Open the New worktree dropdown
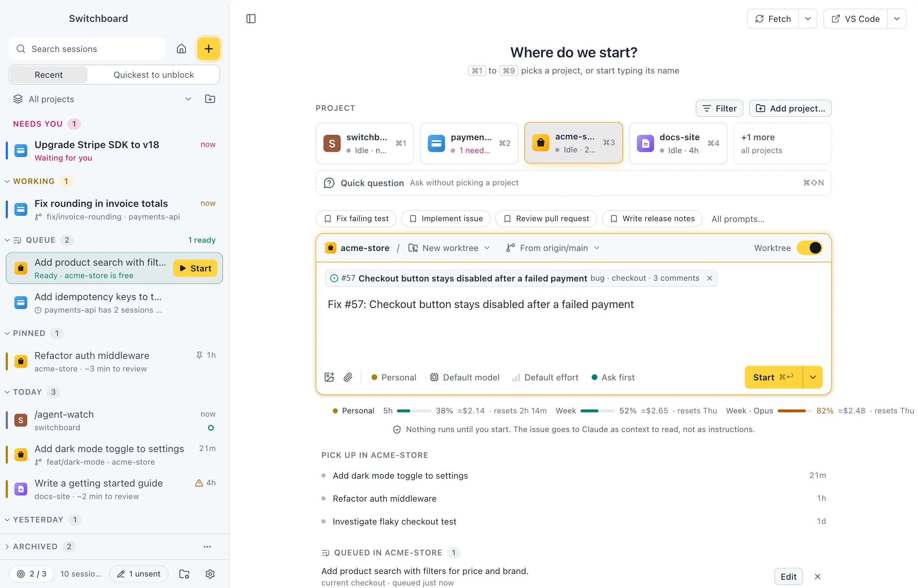918x588 pixels. pyautogui.click(x=449, y=248)
